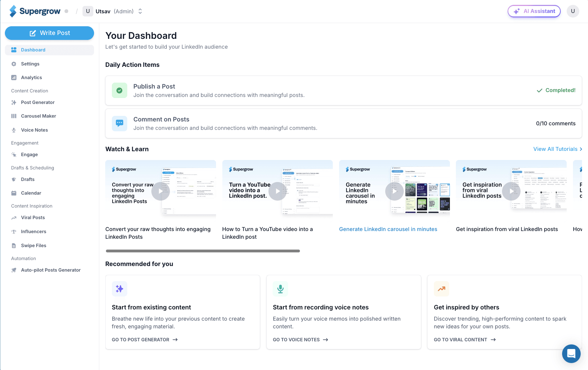Click the Start from recording voice notes heading

click(x=321, y=307)
